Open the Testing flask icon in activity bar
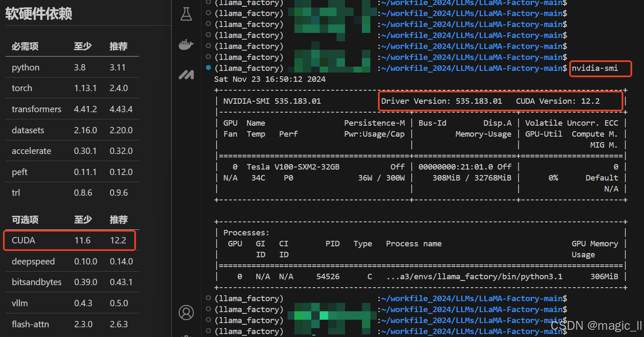Viewport: 644px width, 337px height. (x=186, y=14)
